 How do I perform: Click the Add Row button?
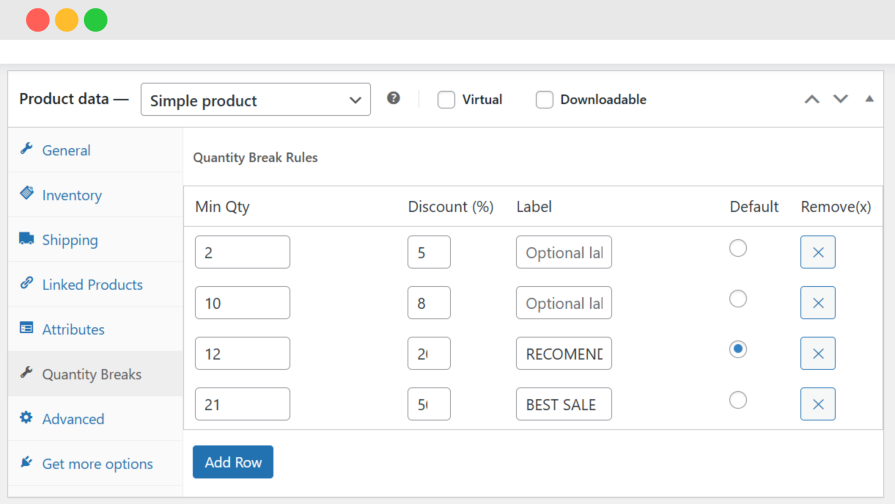point(233,462)
